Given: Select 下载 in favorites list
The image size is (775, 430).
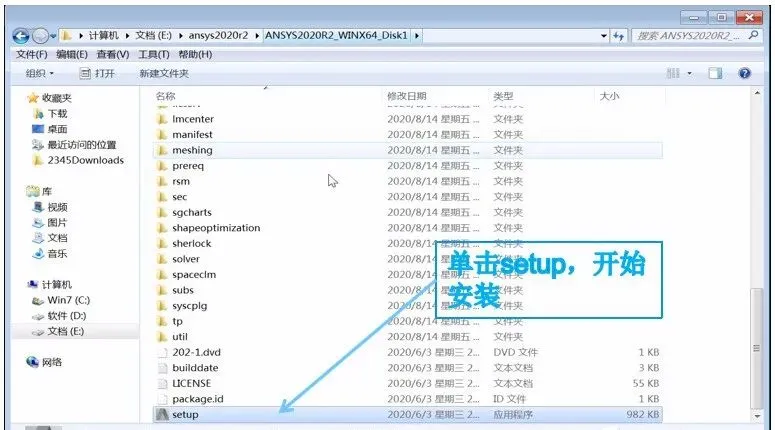Looking at the screenshot, I should pyautogui.click(x=50, y=114).
